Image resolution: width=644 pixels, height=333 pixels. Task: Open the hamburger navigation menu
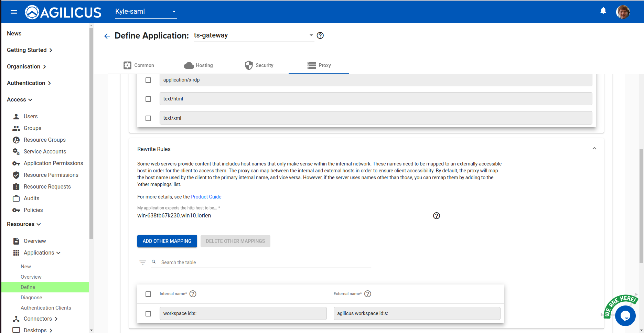click(x=13, y=11)
